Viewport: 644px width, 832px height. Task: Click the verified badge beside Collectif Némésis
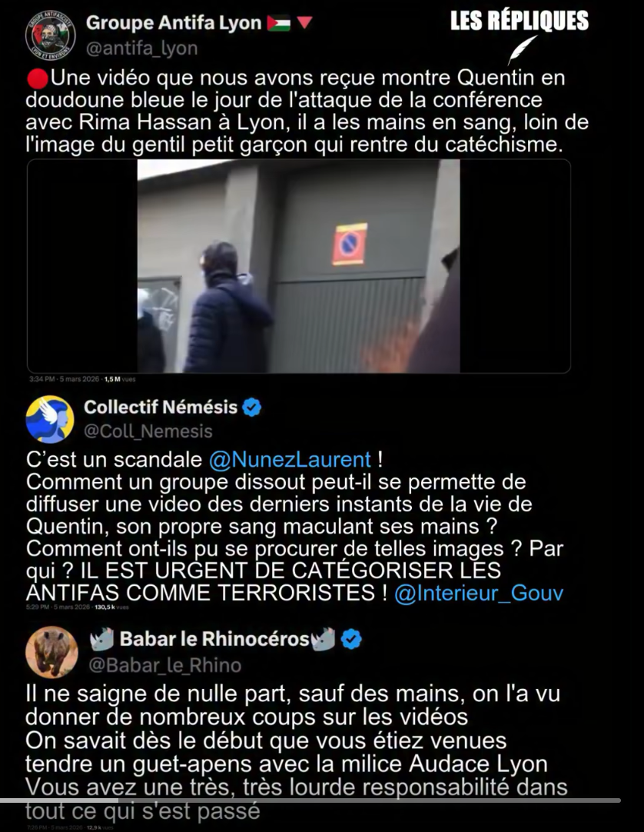click(x=251, y=408)
